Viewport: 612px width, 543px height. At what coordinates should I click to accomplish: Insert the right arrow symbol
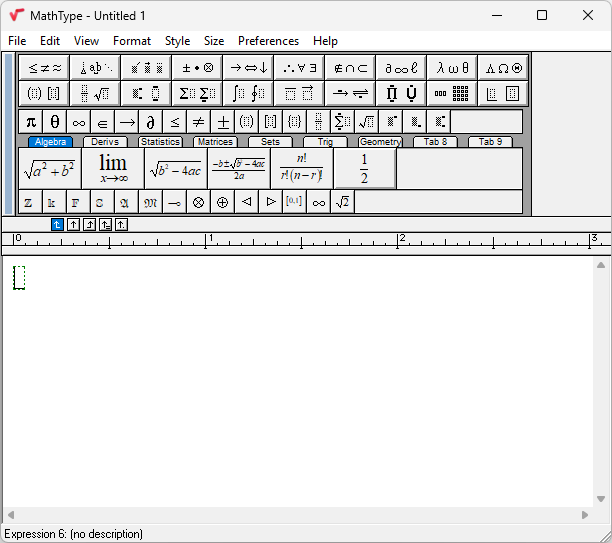coord(127,122)
